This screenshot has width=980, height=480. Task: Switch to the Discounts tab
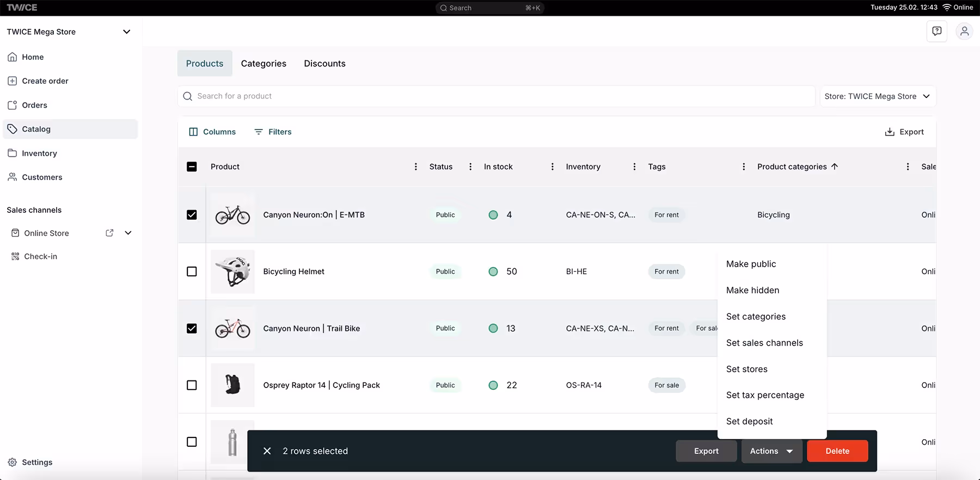click(x=324, y=64)
